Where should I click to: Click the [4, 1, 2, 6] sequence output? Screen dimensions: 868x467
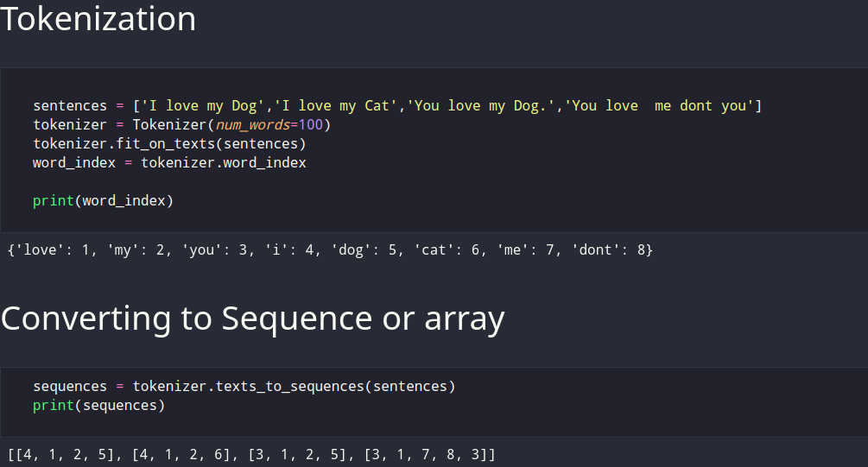point(181,454)
